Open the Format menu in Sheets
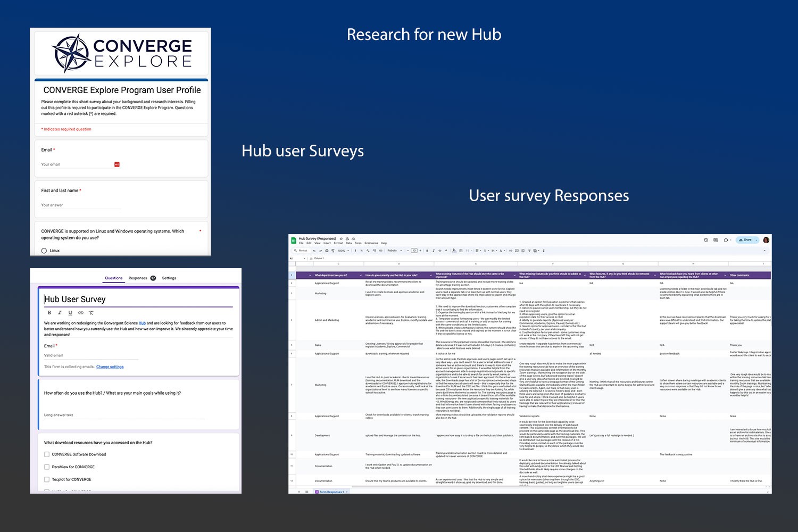 click(x=338, y=243)
